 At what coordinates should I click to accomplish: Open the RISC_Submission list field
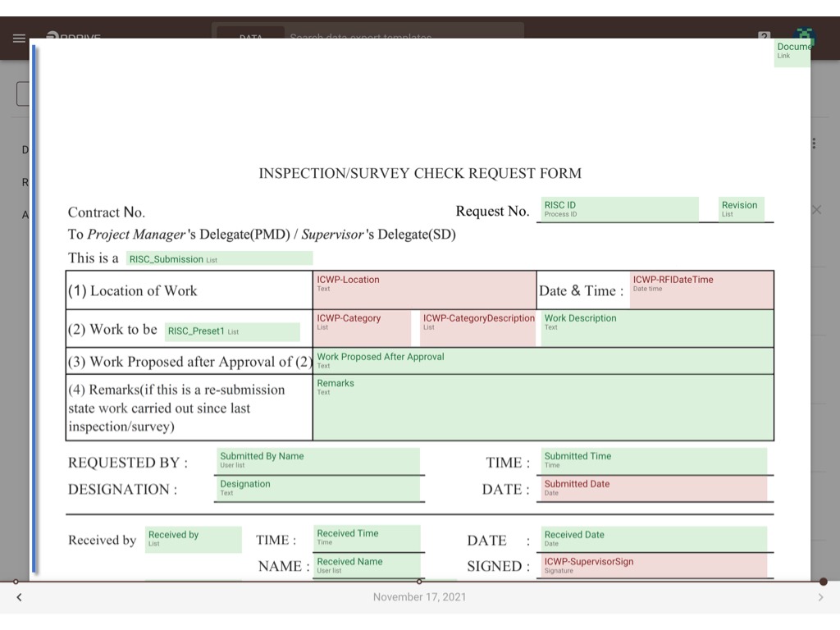click(220, 258)
